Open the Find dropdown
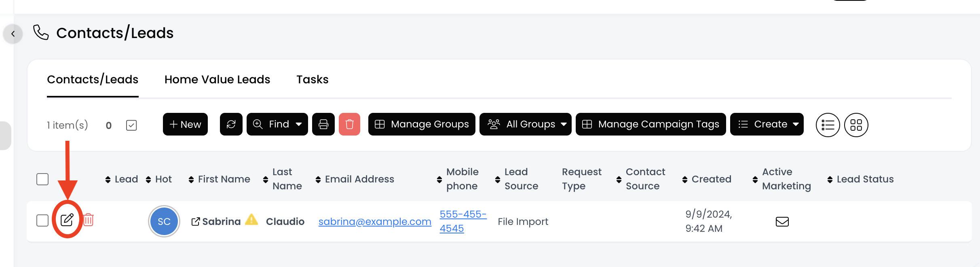The width and height of the screenshot is (980, 267). [x=277, y=124]
